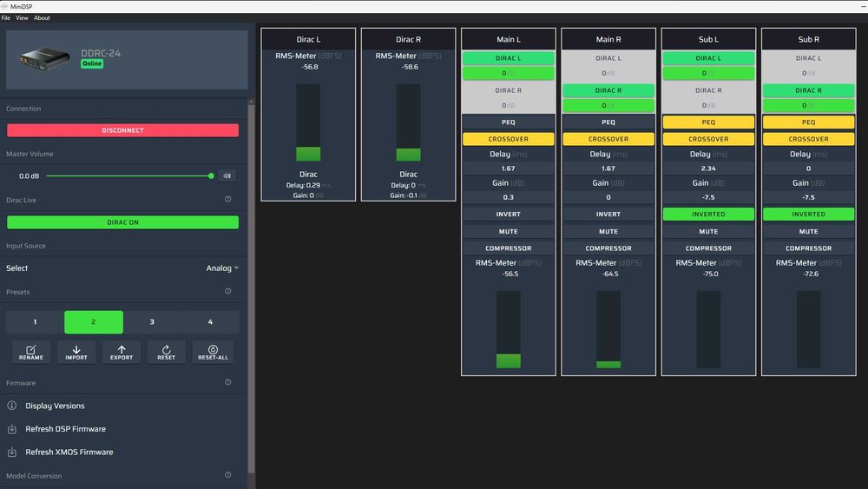Mute the Sub L channel
This screenshot has height=489, width=868.
[x=708, y=232]
